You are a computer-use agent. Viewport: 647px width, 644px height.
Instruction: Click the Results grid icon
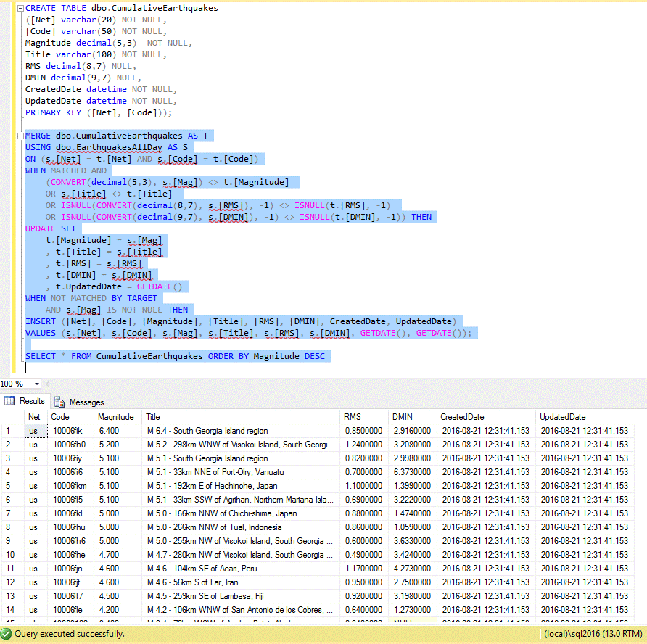point(9,401)
